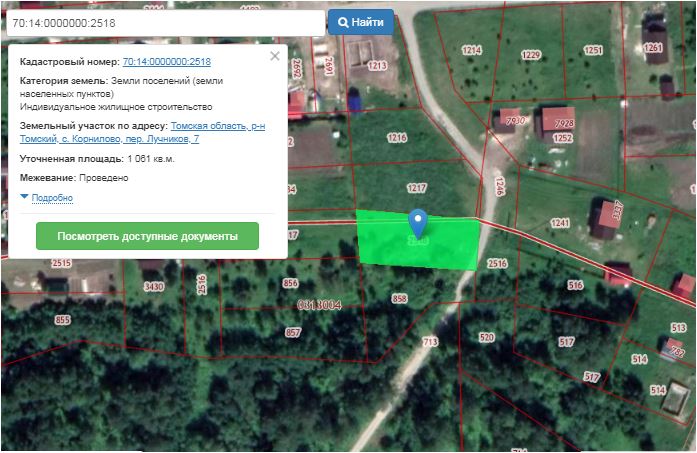Click parcel 520 on the map

(487, 337)
